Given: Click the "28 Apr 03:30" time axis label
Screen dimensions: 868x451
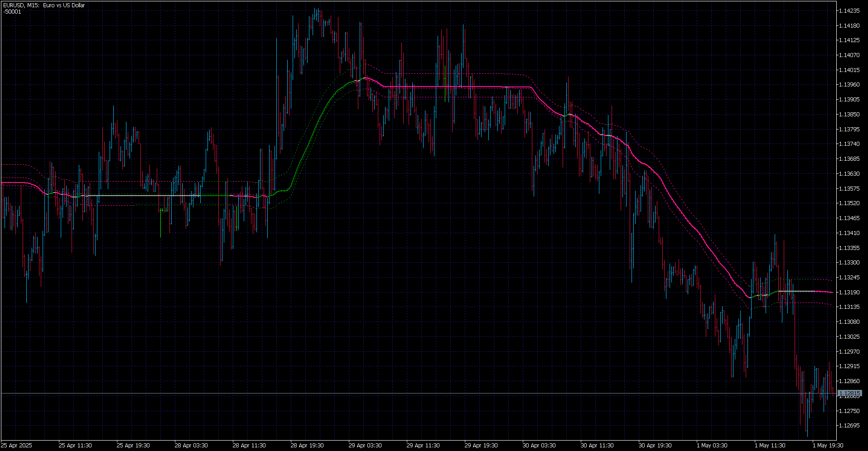Looking at the screenshot, I should (191, 446).
